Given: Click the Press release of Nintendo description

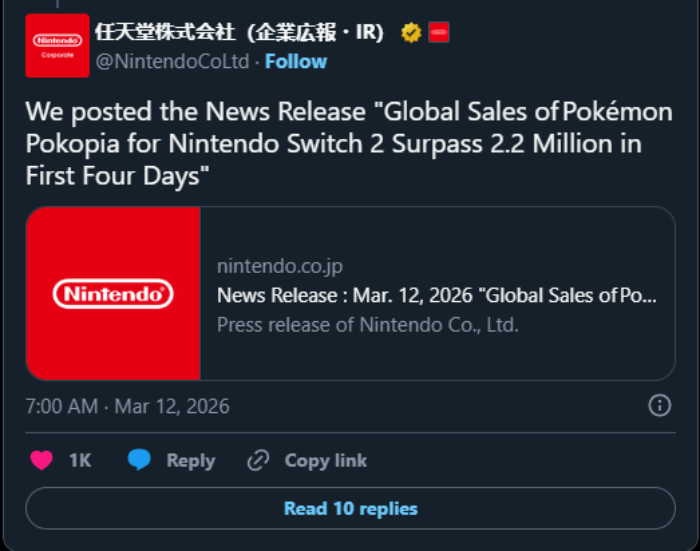Looking at the screenshot, I should click(x=367, y=324).
